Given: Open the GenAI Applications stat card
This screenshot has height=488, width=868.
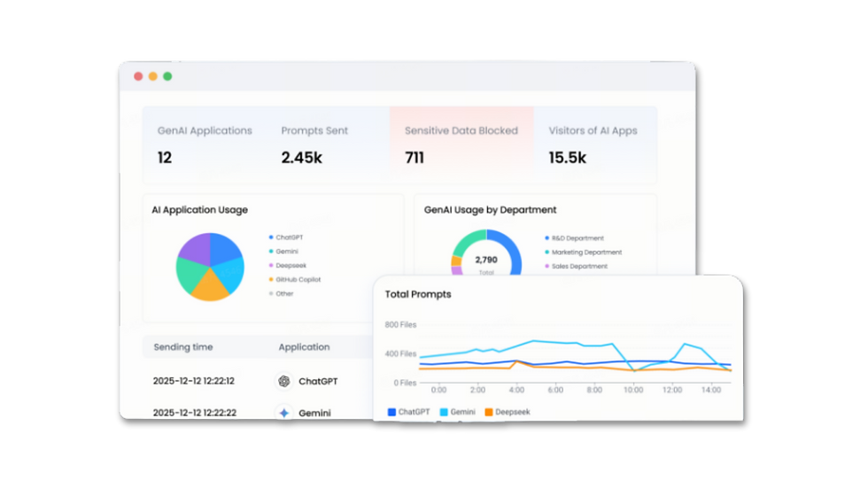Looking at the screenshot, I should 205,145.
